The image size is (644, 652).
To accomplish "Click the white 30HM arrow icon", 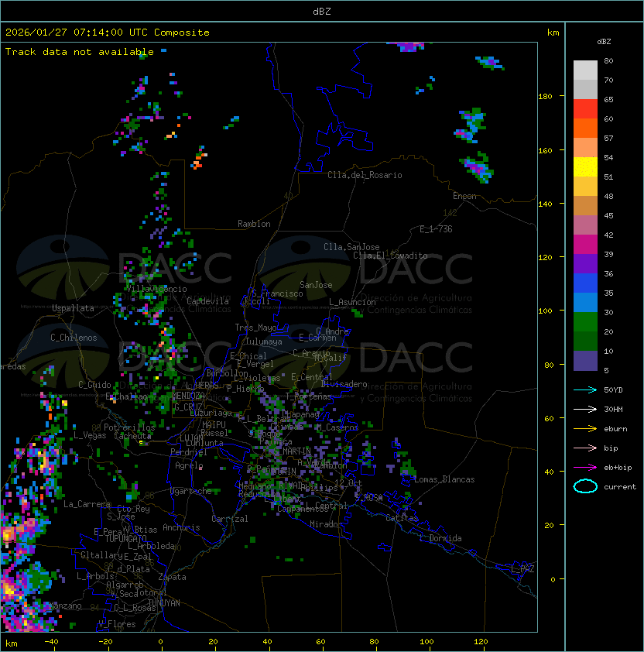I will pos(585,409).
